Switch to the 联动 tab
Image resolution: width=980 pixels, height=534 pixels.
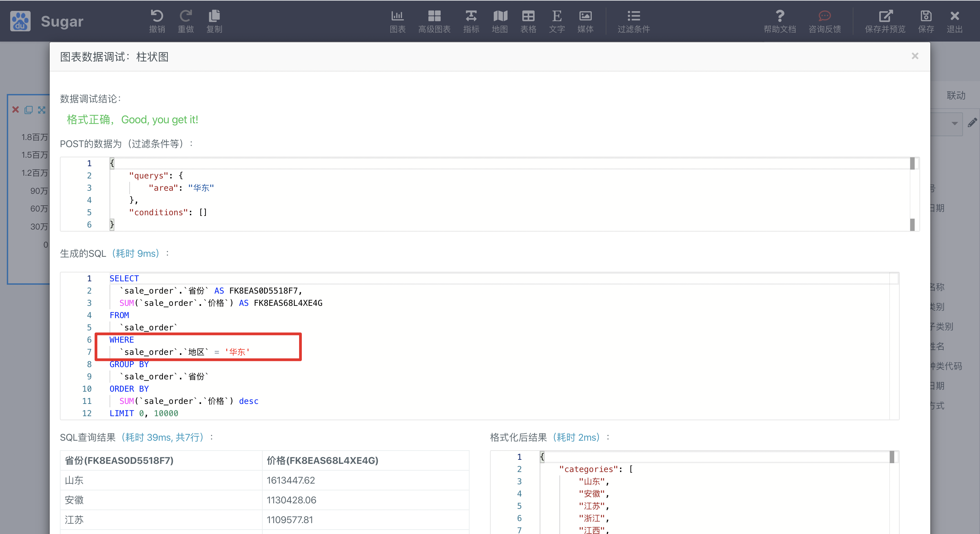(956, 95)
